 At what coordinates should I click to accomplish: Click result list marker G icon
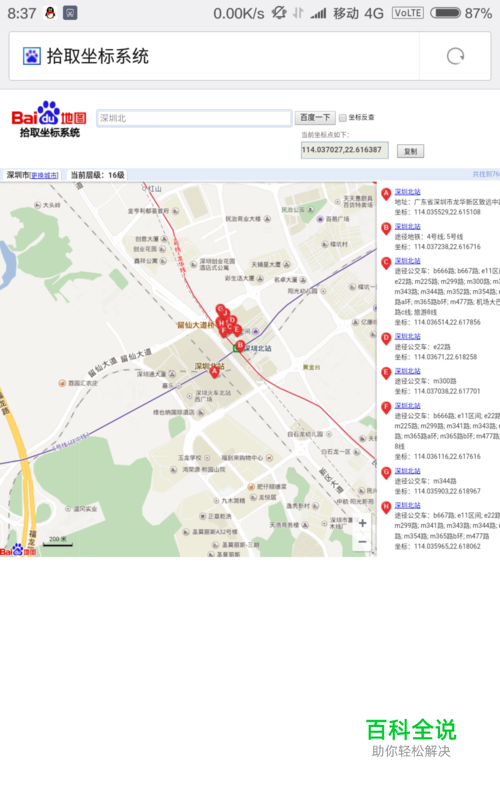point(386,473)
